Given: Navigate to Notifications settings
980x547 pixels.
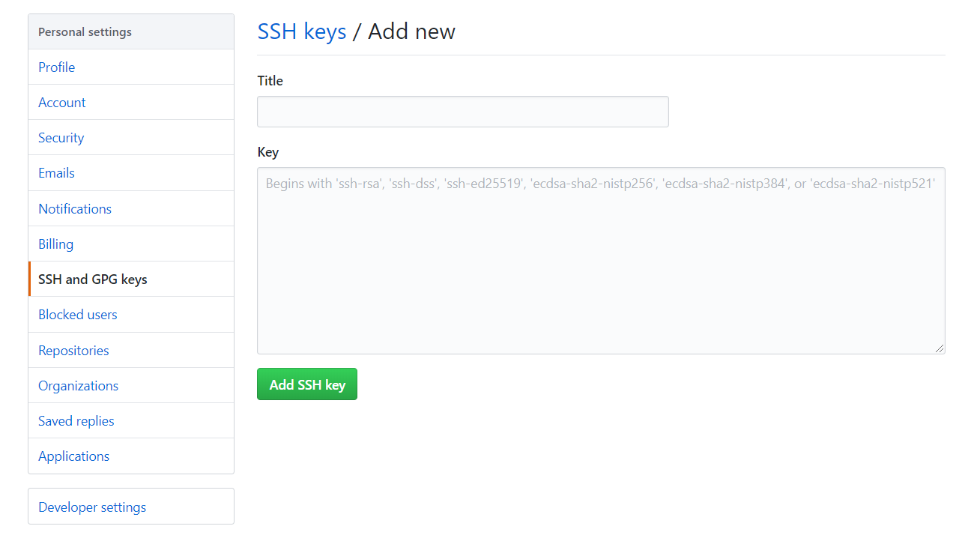Looking at the screenshot, I should tap(75, 209).
